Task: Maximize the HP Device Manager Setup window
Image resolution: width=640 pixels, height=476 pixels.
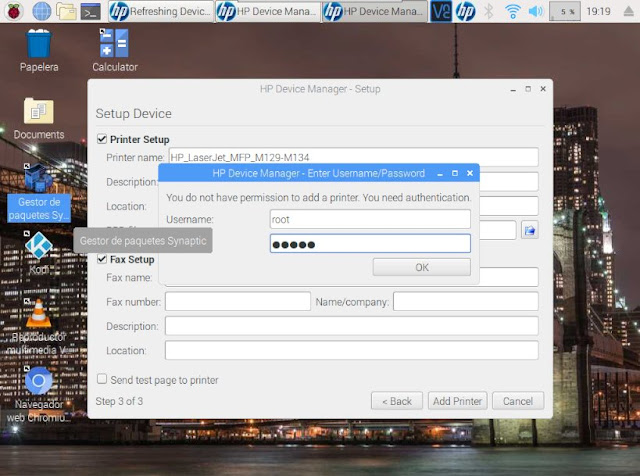Action: 528,89
